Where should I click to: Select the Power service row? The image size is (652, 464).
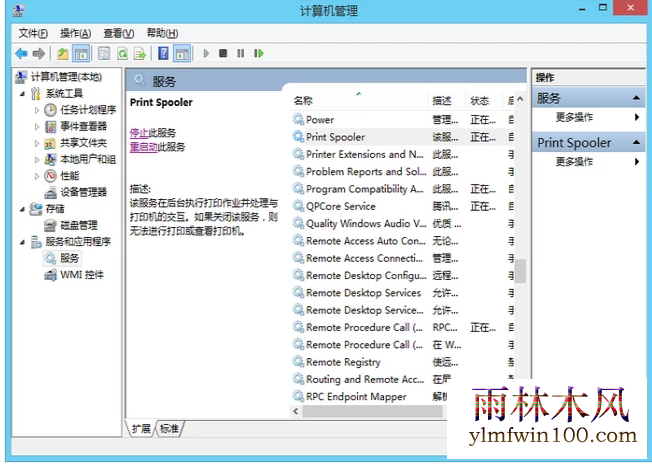403,120
